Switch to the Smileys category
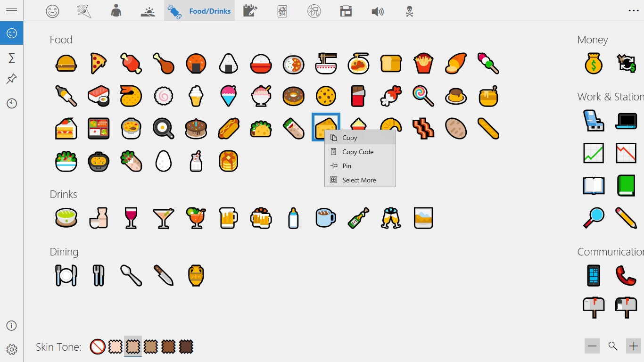The height and width of the screenshot is (362, 644). pos(52,10)
